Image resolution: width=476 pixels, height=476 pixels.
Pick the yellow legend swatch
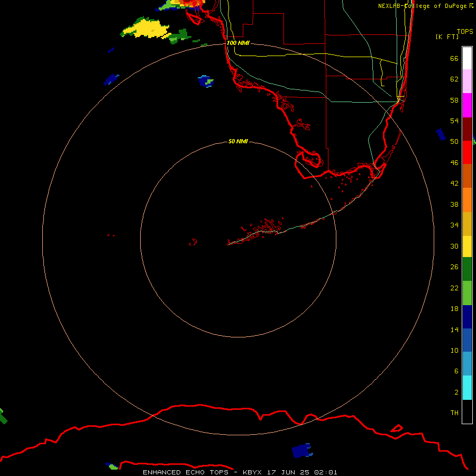point(467,246)
